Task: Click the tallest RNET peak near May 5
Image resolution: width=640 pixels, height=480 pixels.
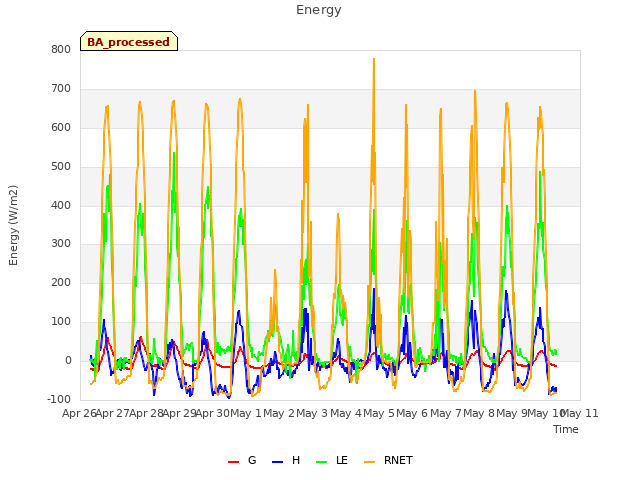Action: pyautogui.click(x=374, y=59)
